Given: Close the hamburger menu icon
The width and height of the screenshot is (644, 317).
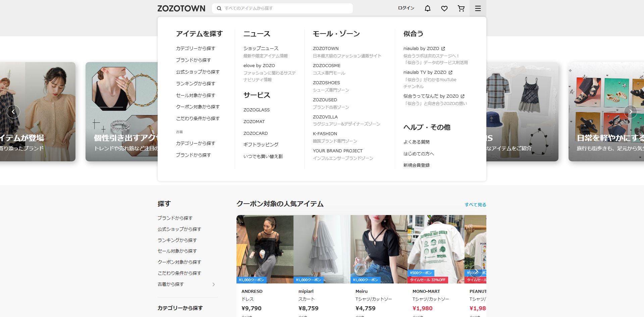Looking at the screenshot, I should [x=478, y=8].
